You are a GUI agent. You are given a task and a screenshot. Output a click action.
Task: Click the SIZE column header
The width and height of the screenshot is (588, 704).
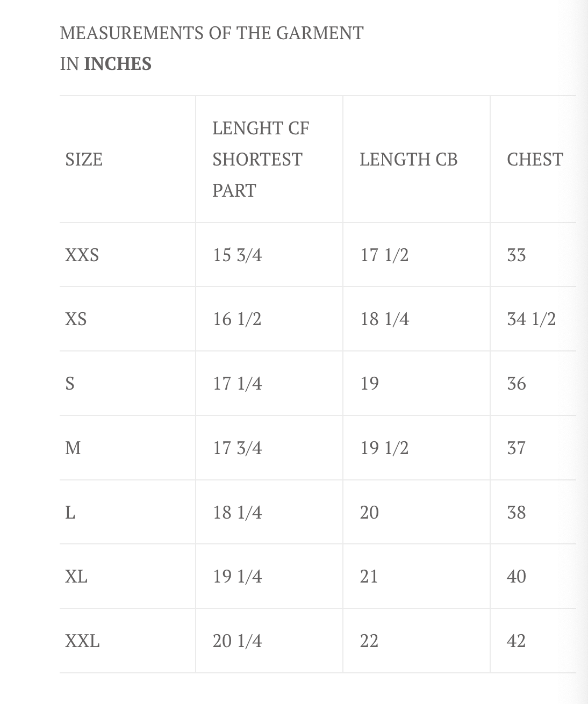point(84,160)
